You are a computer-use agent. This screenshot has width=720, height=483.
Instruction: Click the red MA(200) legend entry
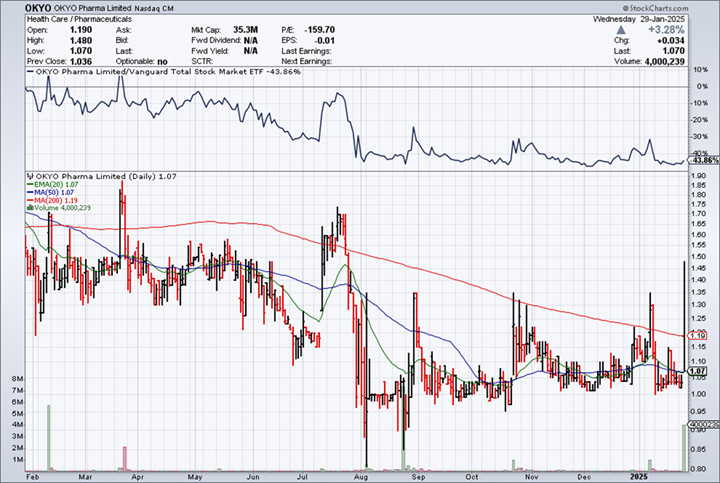(52, 200)
